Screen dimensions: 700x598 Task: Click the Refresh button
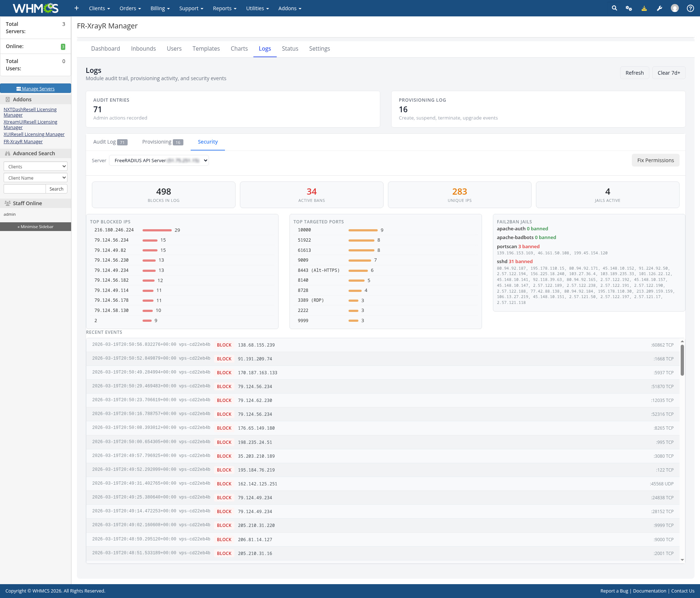pos(634,73)
